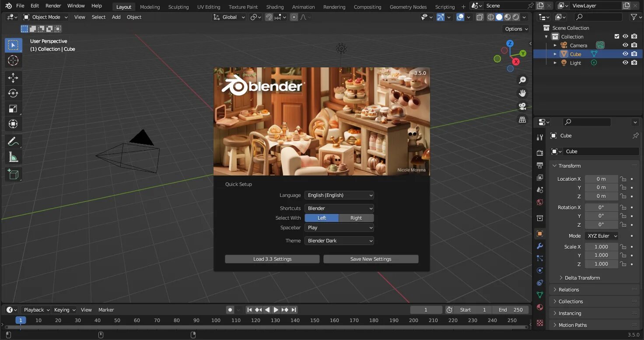
Task: Open Tool properties tab icon
Action: click(540, 137)
